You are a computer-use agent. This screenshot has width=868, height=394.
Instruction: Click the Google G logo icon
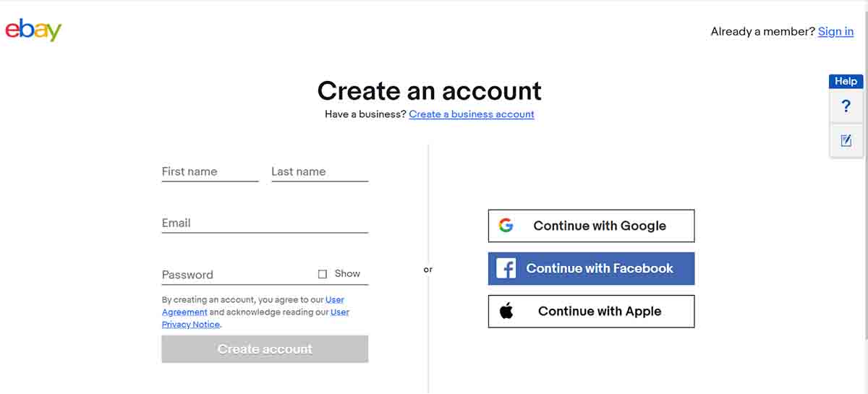click(x=506, y=226)
